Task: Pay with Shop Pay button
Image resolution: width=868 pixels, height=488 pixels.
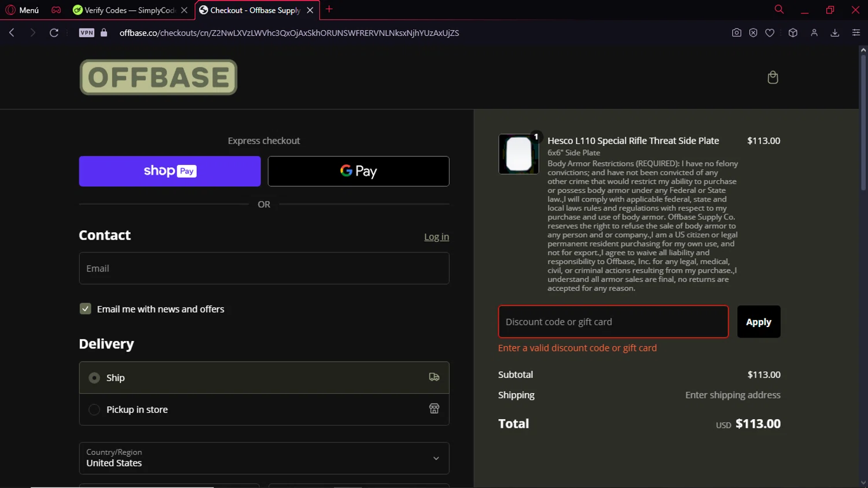Action: tap(170, 171)
